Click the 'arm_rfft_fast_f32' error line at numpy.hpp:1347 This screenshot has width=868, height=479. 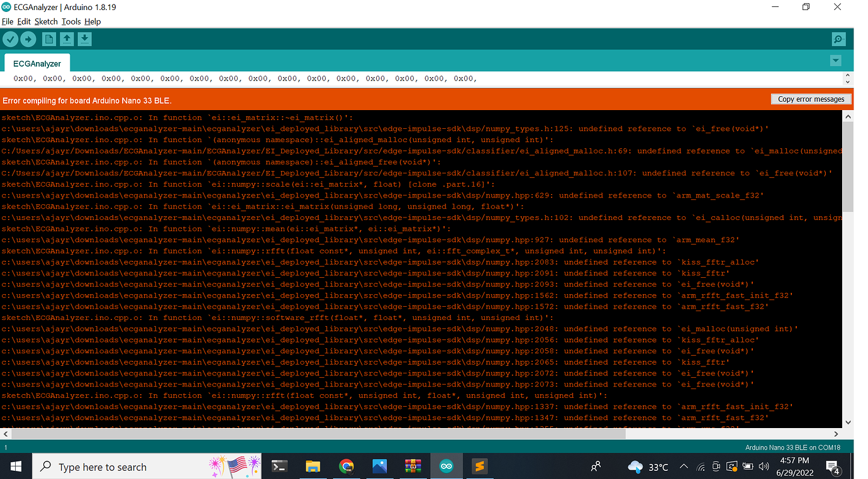[x=385, y=418]
